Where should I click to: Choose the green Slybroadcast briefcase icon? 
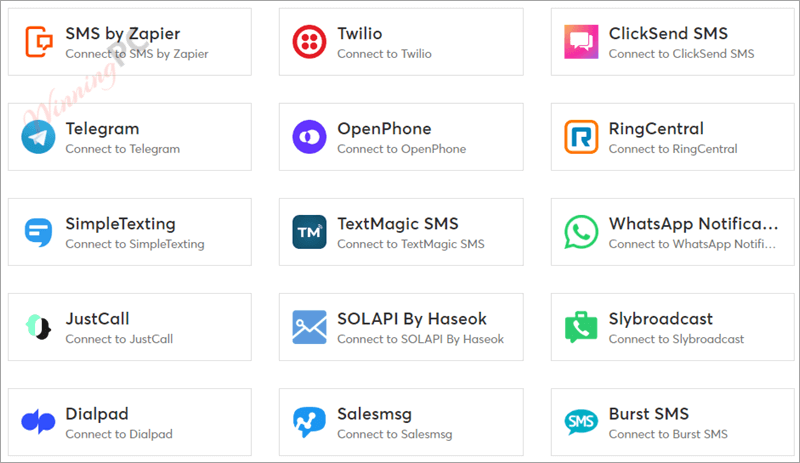point(581,327)
